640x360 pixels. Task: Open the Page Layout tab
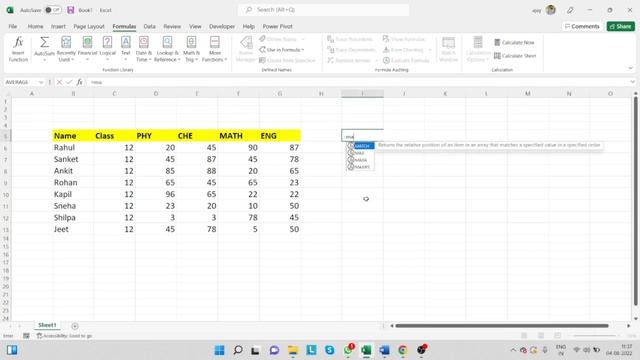pyautogui.click(x=89, y=27)
